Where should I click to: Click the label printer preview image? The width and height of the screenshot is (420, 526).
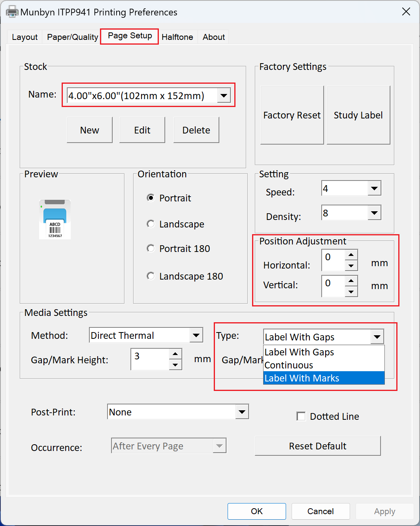[55, 219]
